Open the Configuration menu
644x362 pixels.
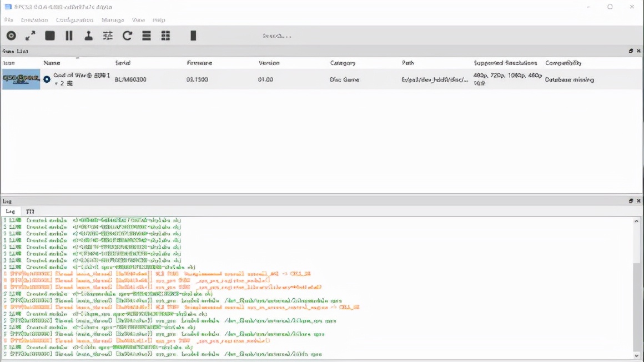(74, 20)
